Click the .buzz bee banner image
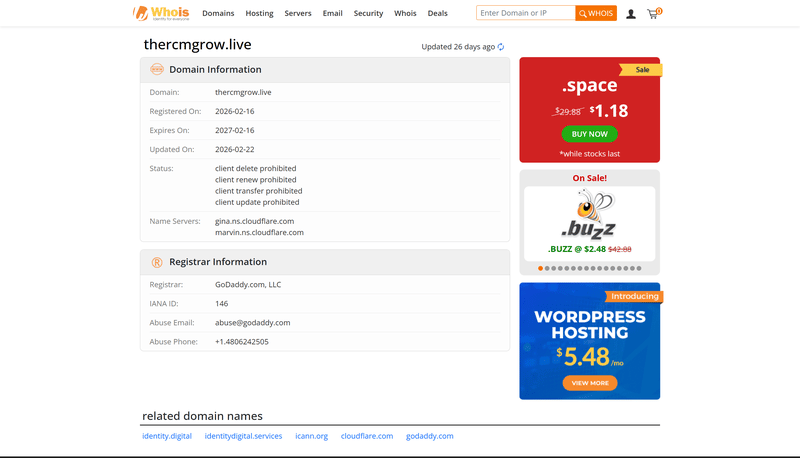 click(589, 215)
